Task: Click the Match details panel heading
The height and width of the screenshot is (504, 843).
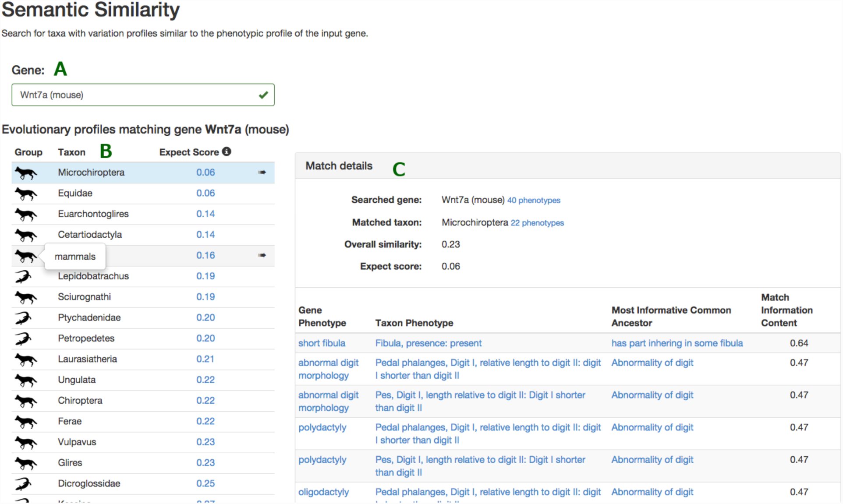Action: (x=339, y=166)
